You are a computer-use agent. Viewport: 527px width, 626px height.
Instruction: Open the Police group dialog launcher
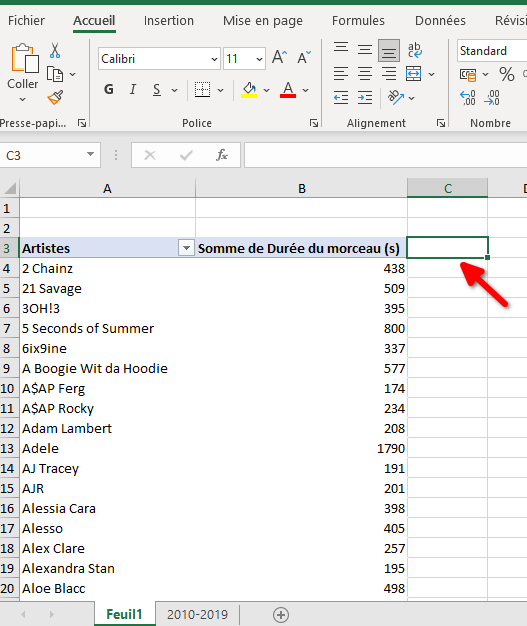[314, 123]
